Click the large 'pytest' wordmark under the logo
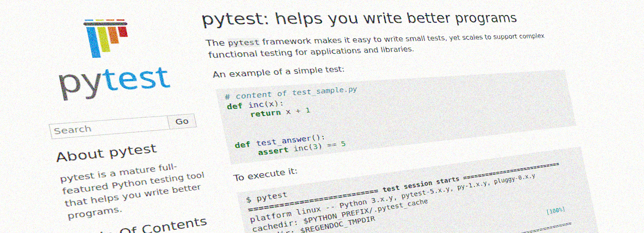This screenshot has height=233, width=644. [115, 83]
